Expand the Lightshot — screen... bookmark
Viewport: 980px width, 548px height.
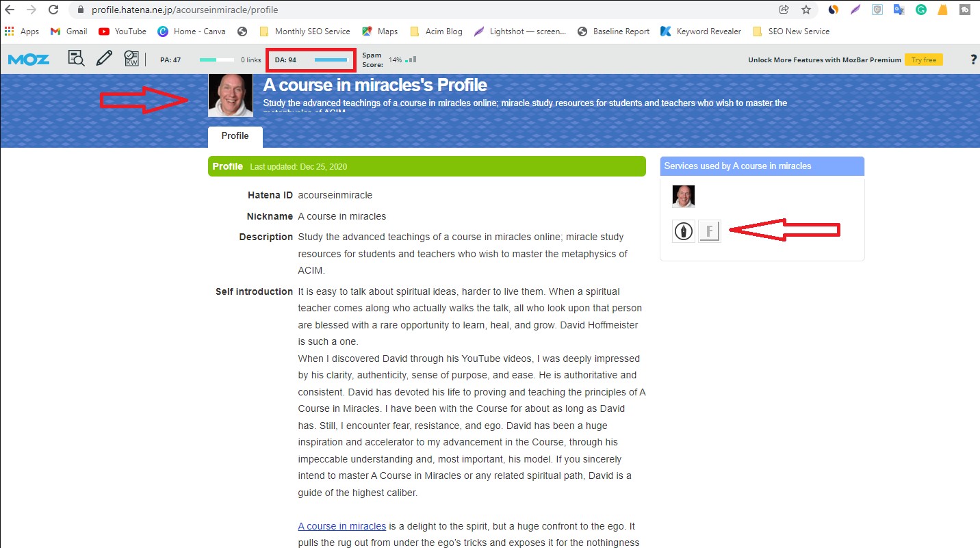pos(519,31)
